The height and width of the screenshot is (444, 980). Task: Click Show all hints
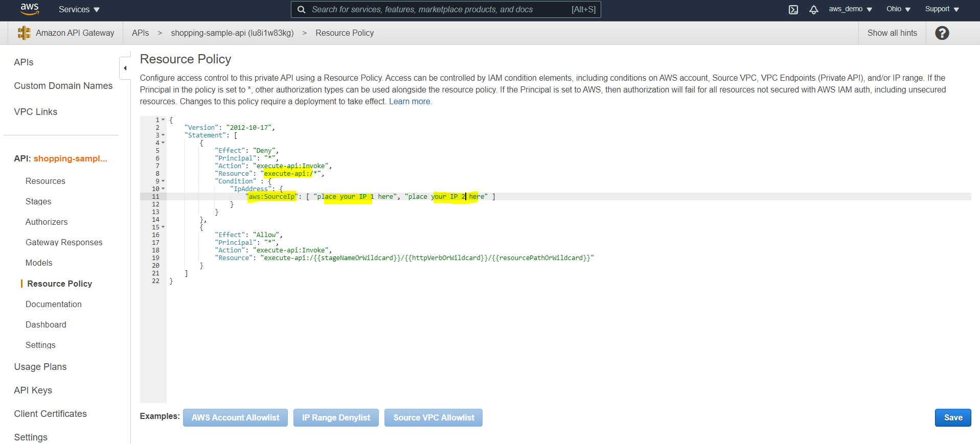click(892, 33)
